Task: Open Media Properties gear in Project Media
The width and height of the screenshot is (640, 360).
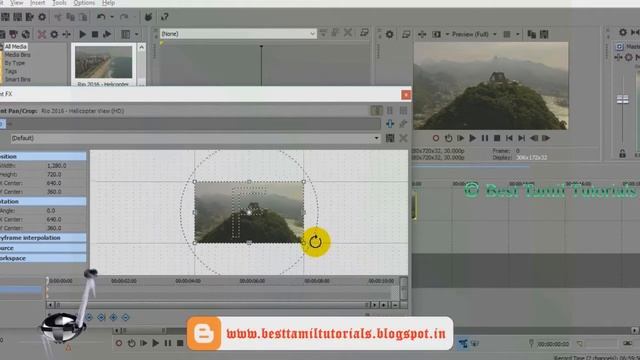Action: 54,34
